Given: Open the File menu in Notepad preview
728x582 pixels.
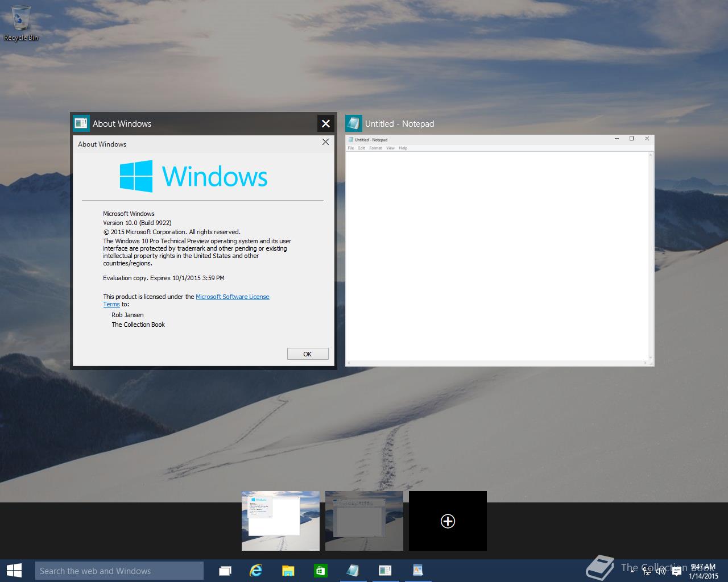Looking at the screenshot, I should tap(351, 148).
